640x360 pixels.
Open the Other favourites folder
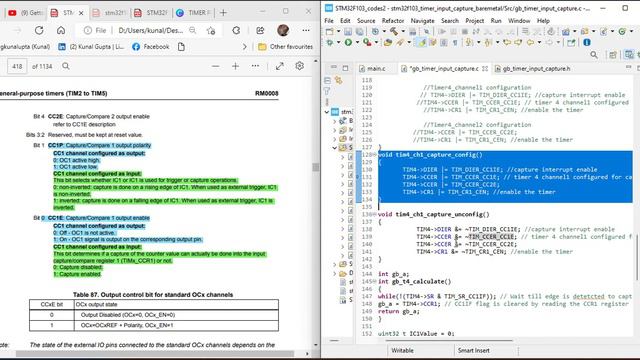(286, 47)
